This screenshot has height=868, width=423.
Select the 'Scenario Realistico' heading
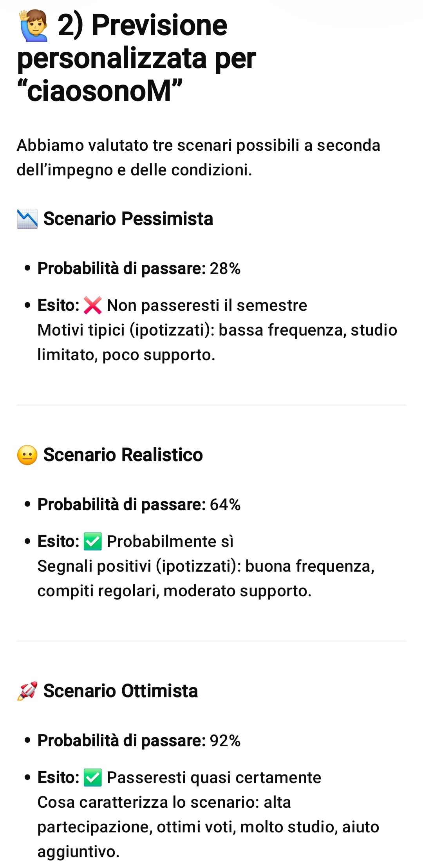click(123, 455)
